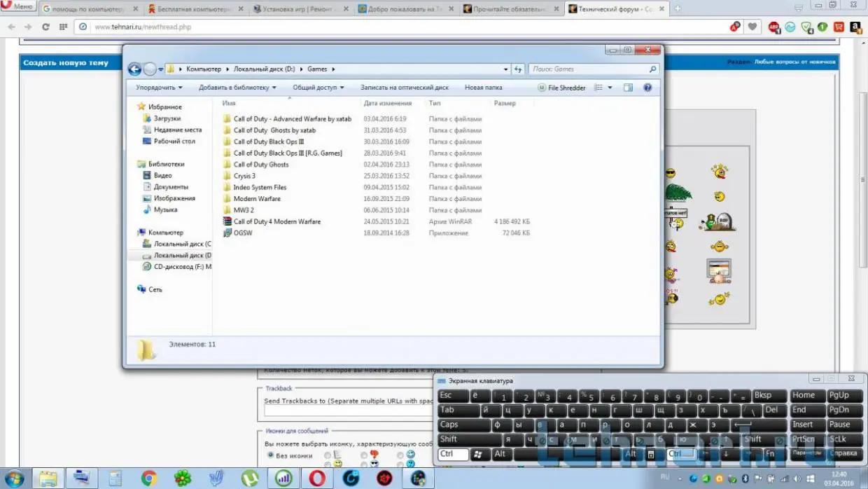Click the Opera address bar URL

click(142, 27)
